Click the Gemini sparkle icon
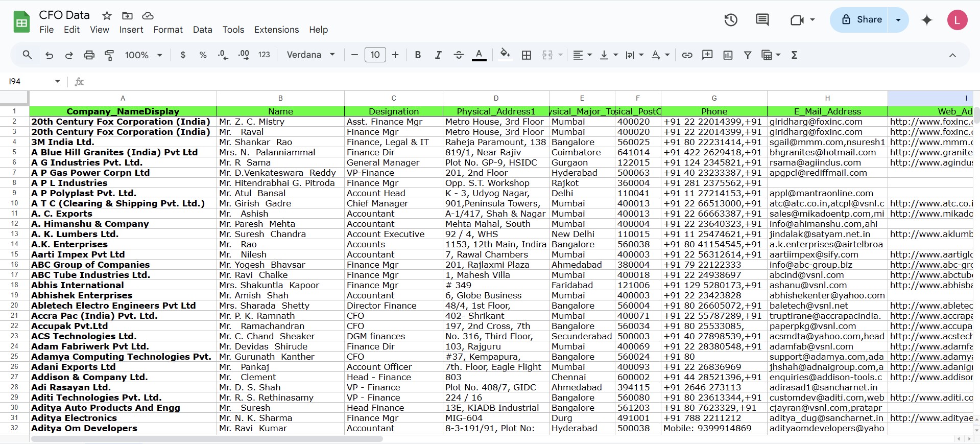 [926, 20]
